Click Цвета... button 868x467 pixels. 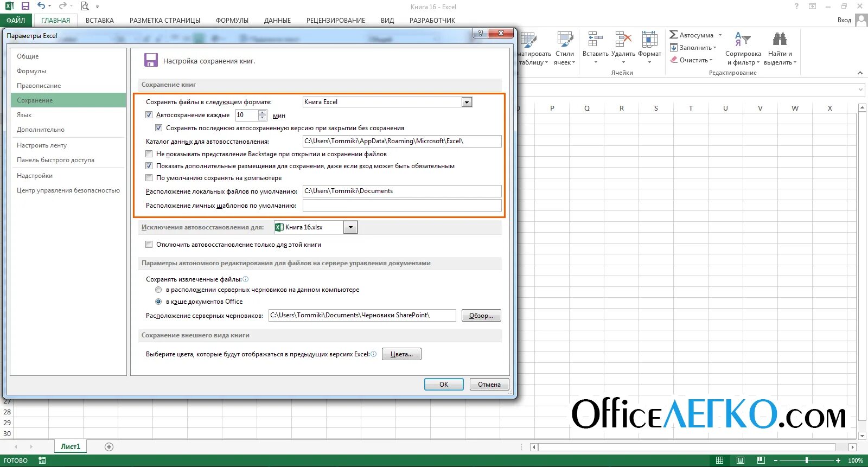click(x=401, y=354)
